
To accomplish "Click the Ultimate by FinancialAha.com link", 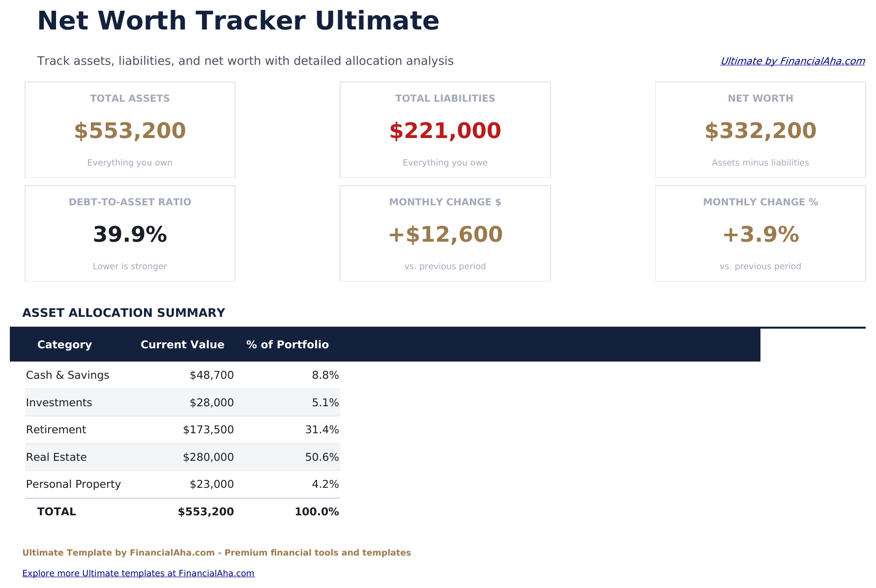I will tap(792, 61).
